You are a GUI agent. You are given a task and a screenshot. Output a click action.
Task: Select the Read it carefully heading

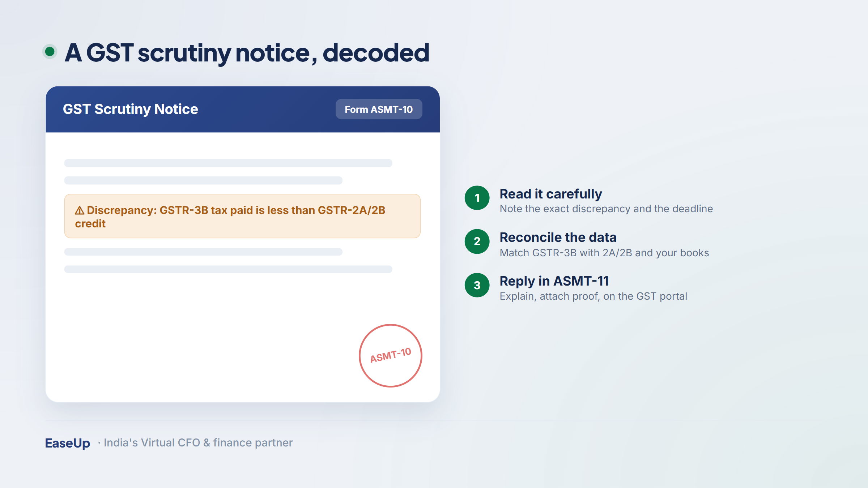[x=551, y=194]
